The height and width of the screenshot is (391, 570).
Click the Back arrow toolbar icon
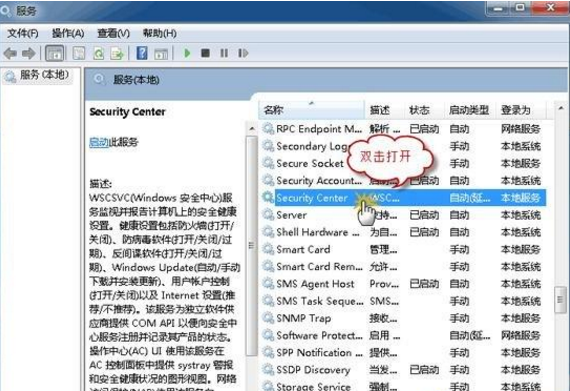[10, 53]
